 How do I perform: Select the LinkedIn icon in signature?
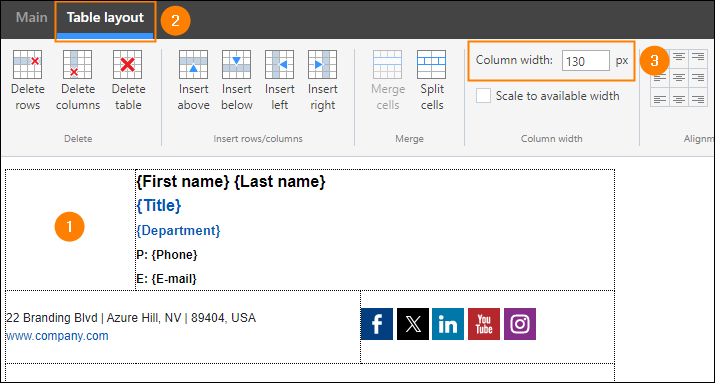(x=448, y=324)
